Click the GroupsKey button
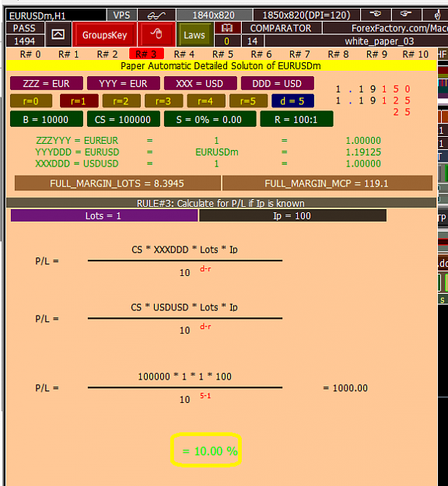 [x=104, y=34]
